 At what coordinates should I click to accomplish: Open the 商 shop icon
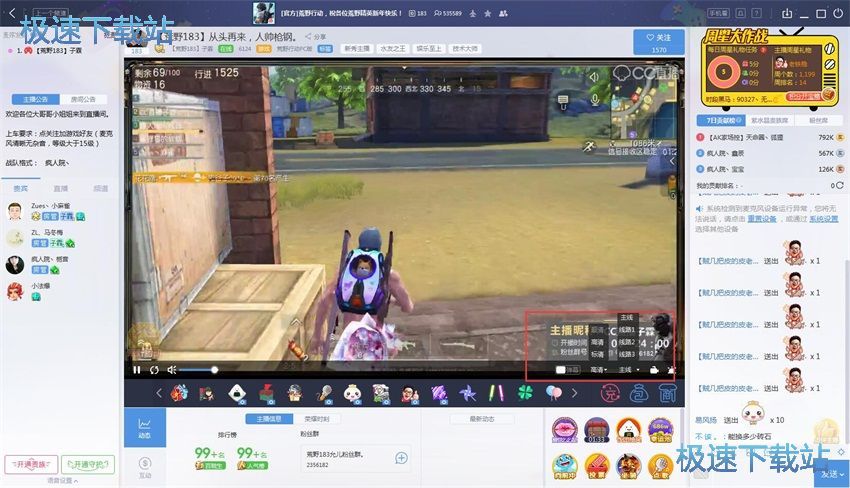point(668,393)
